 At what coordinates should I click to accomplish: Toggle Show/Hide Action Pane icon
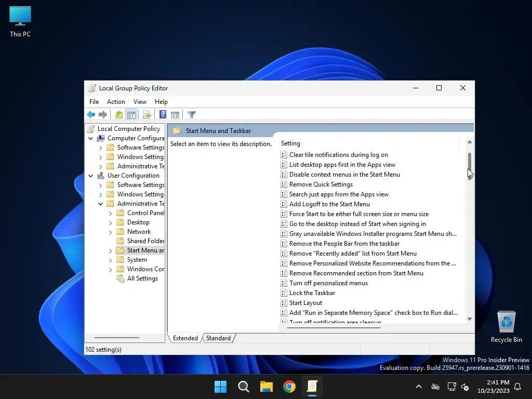[175, 115]
